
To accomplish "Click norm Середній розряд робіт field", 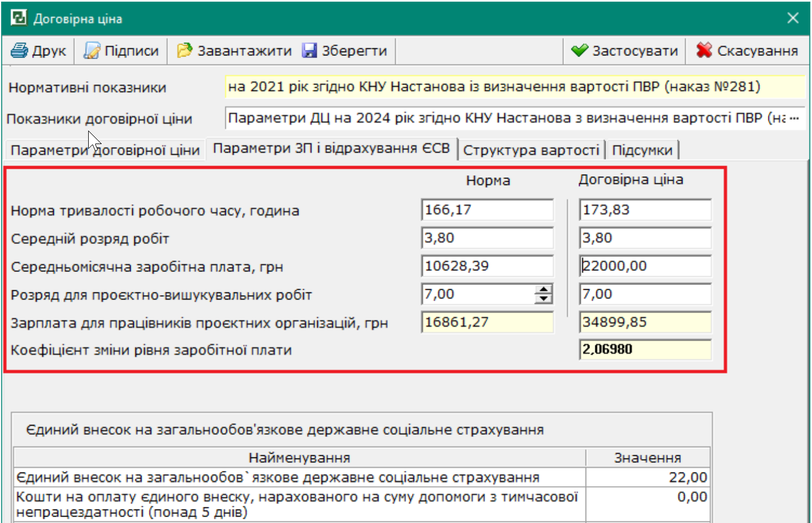I will (487, 238).
